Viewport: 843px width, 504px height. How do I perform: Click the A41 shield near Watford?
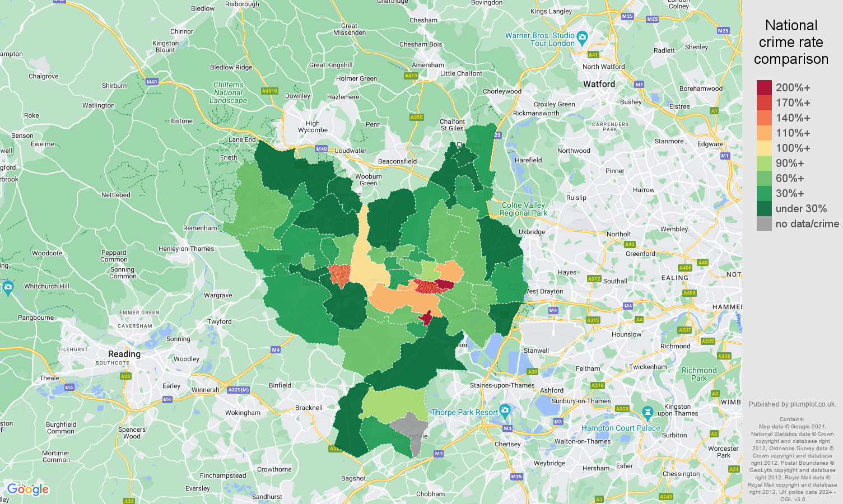point(593,55)
